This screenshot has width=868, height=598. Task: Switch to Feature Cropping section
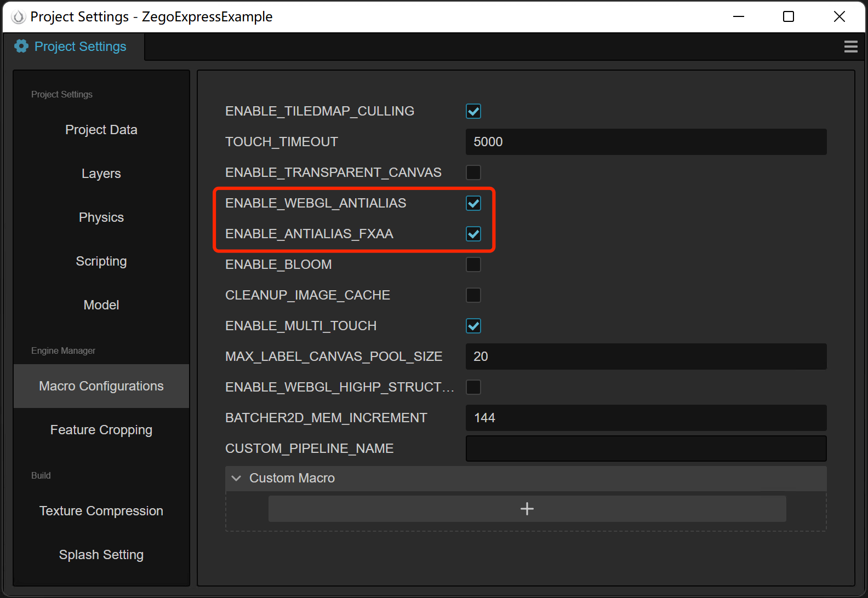101,430
